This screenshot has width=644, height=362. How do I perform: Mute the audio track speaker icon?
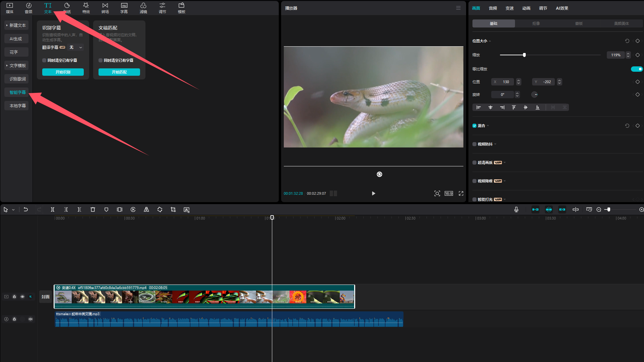(x=30, y=319)
